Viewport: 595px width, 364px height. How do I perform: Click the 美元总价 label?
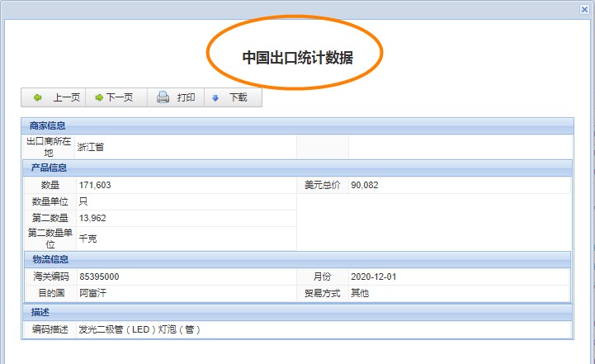(x=322, y=185)
